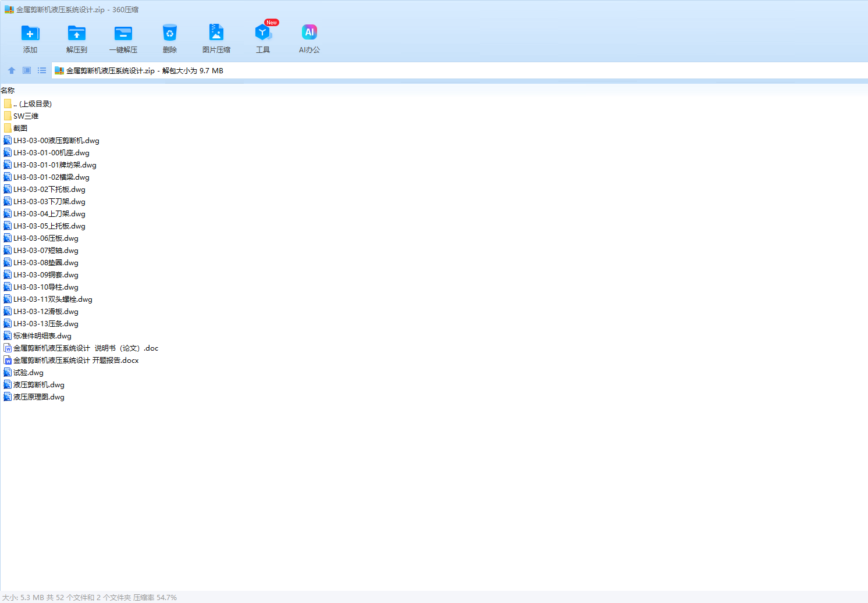
Task: Select file LH3-03-06压板.dwg
Action: tap(46, 238)
